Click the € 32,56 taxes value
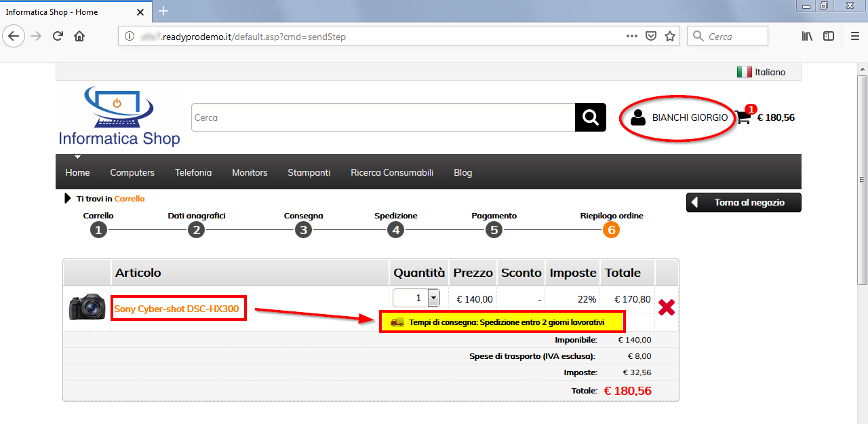868x424 pixels. [637, 372]
